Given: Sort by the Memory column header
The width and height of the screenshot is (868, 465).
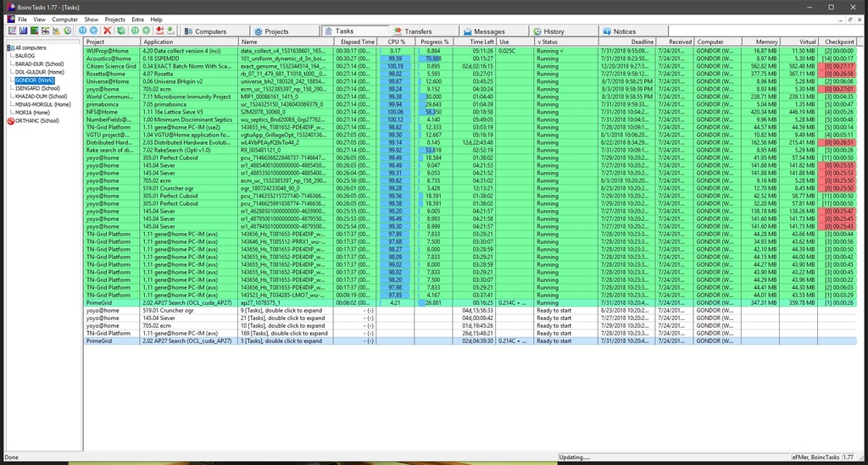Looking at the screenshot, I should pos(760,42).
